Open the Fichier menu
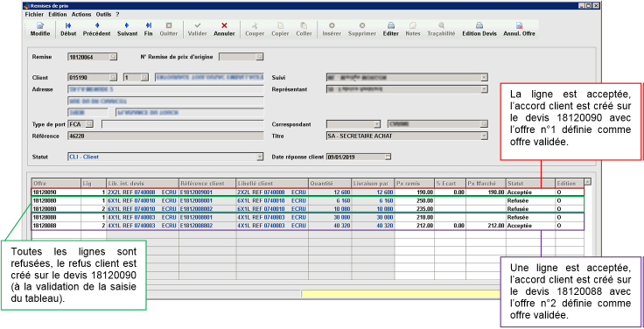Image resolution: width=644 pixels, height=329 pixels. click(x=34, y=14)
